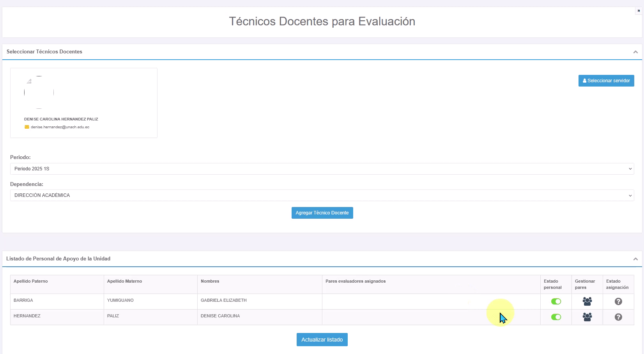
Task: Click the Seleccionar servidor button
Action: click(x=606, y=81)
